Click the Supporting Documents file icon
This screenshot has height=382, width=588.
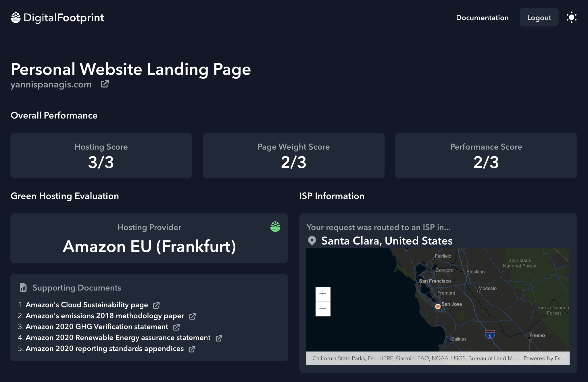tap(23, 287)
